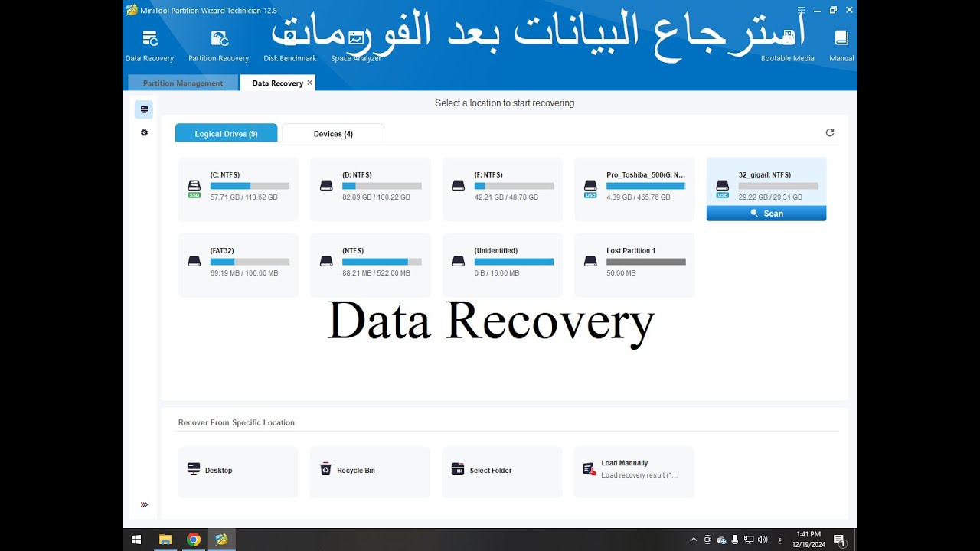Choose Select Folder to recover from
980x551 pixels.
coord(502,471)
